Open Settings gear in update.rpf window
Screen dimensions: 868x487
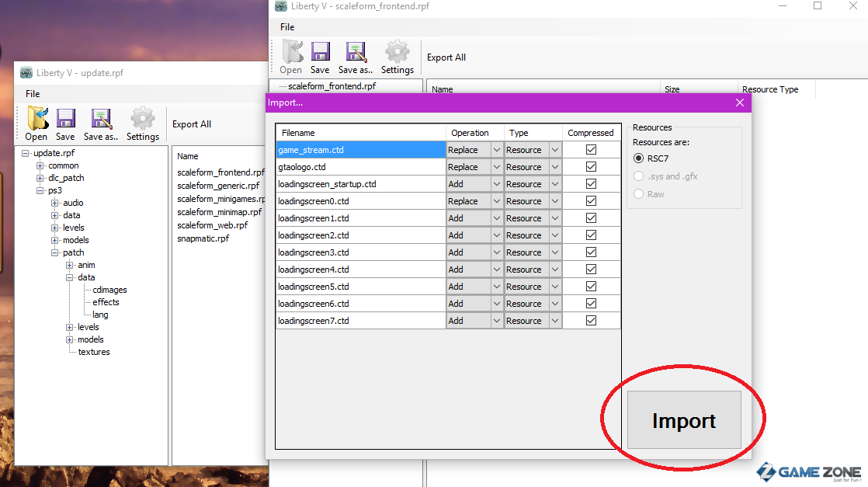pyautogui.click(x=142, y=118)
